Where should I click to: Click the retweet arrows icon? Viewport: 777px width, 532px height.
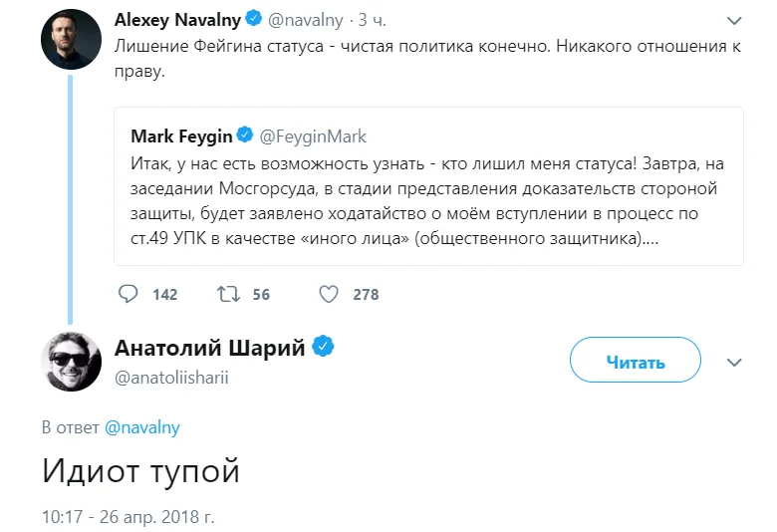coord(227,294)
